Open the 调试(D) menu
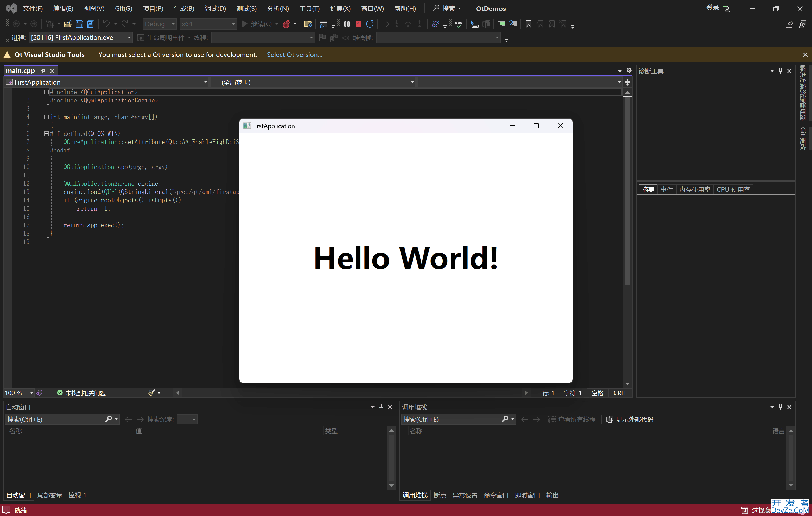The width and height of the screenshot is (812, 516). click(x=215, y=8)
